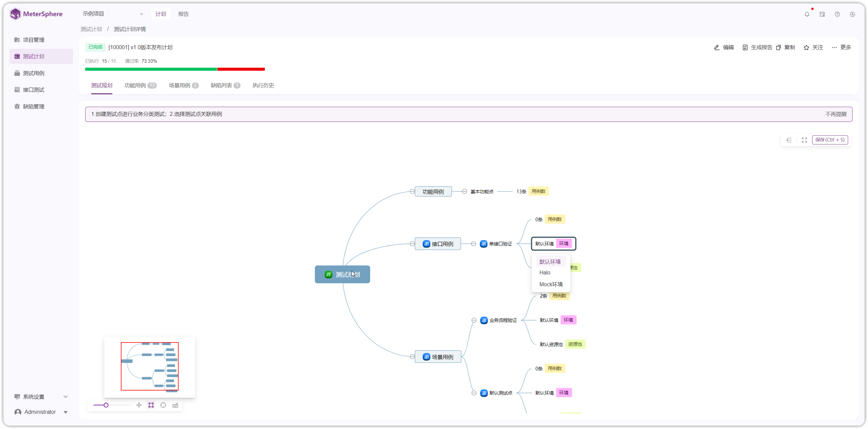Open 项目管理 in the sidebar

[41, 40]
